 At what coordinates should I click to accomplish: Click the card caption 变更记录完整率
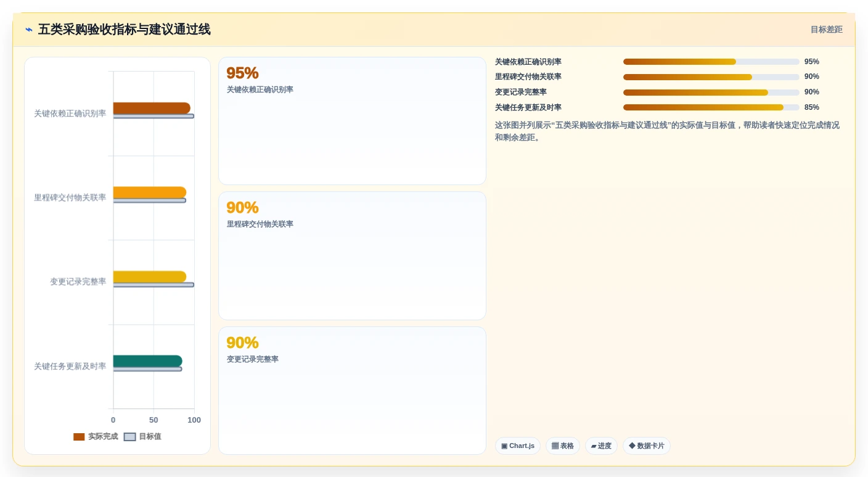253,359
